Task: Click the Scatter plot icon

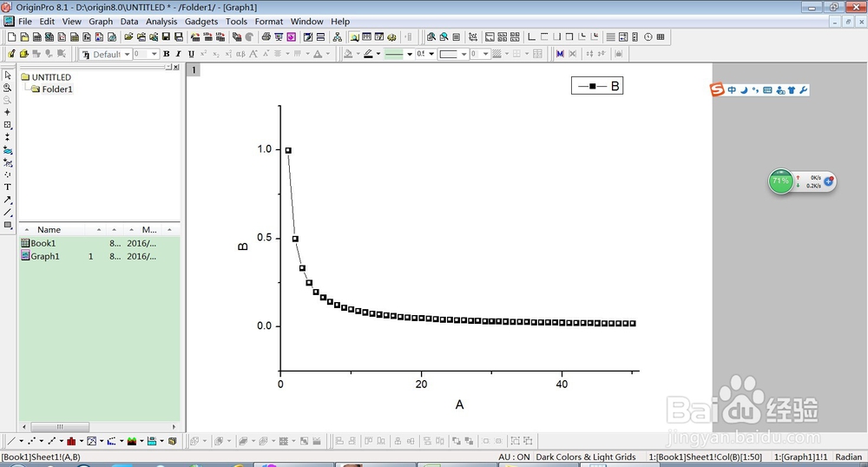Action: coord(31,441)
